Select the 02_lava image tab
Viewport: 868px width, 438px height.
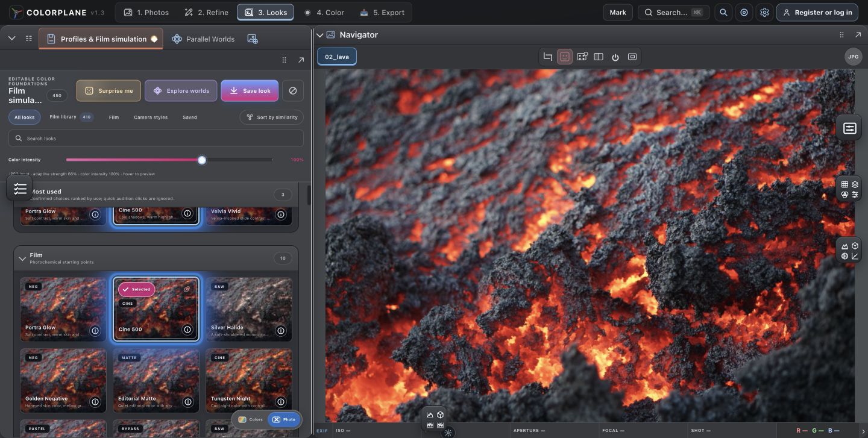(x=337, y=57)
